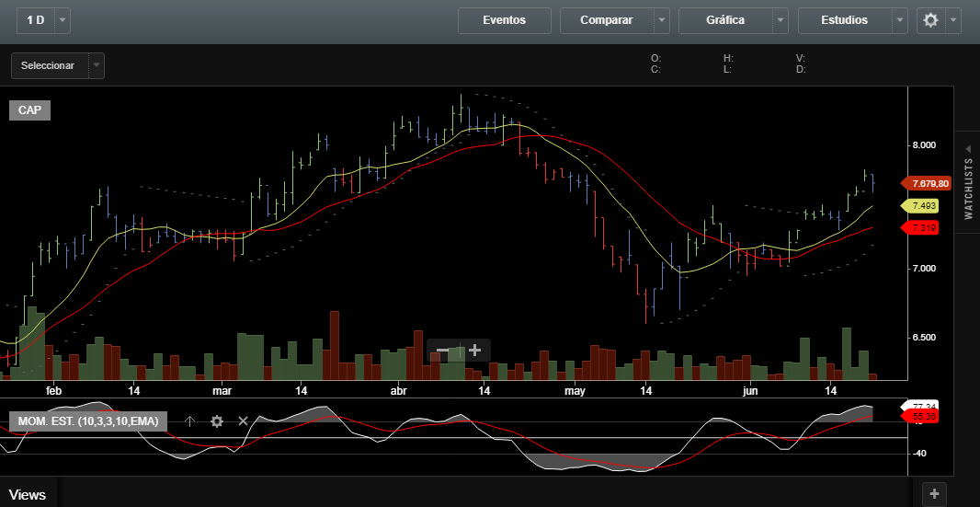The image size is (980, 507).
Task: Click the 7.679,80 current price tag
Action: pos(927,183)
